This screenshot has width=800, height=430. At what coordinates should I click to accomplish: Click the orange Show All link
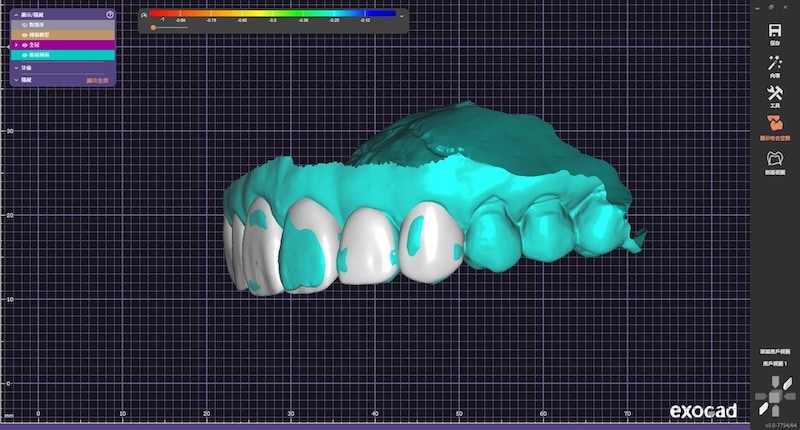tap(100, 79)
